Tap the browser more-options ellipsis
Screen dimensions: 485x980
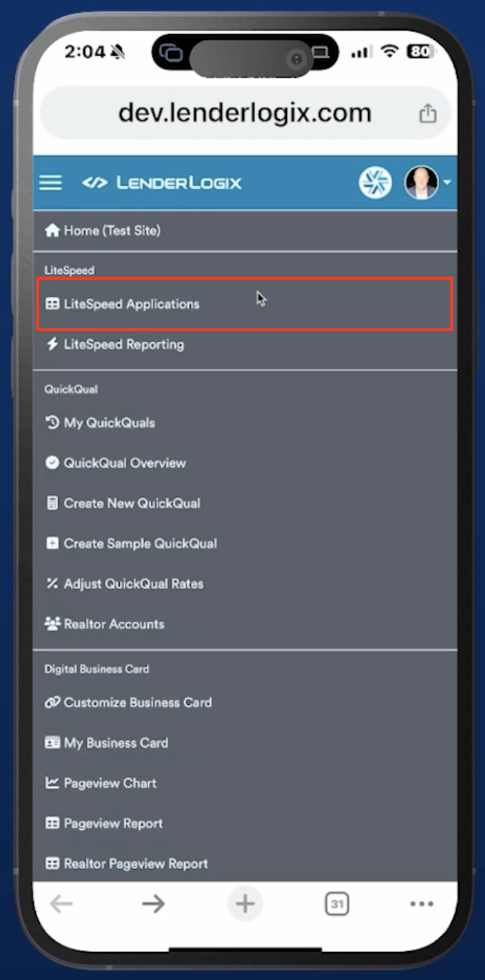422,904
